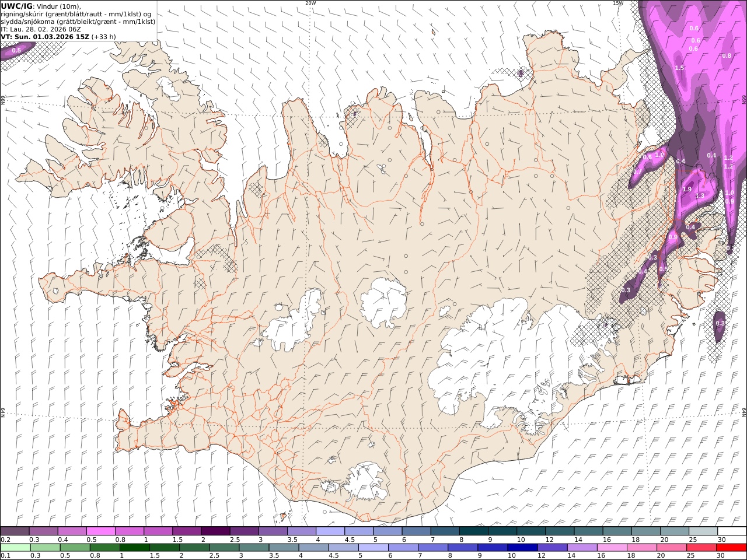Click the 15W longitude label at top
This screenshot has width=747, height=560.
(619, 3)
